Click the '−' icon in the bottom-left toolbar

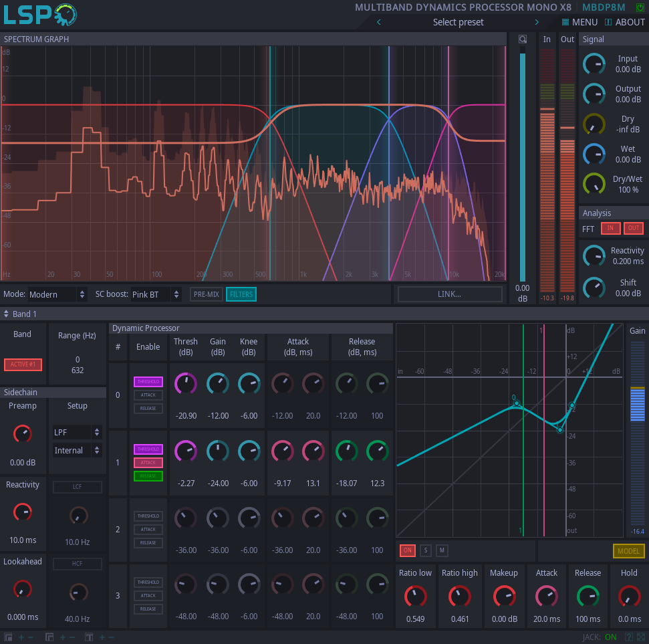tap(30, 637)
